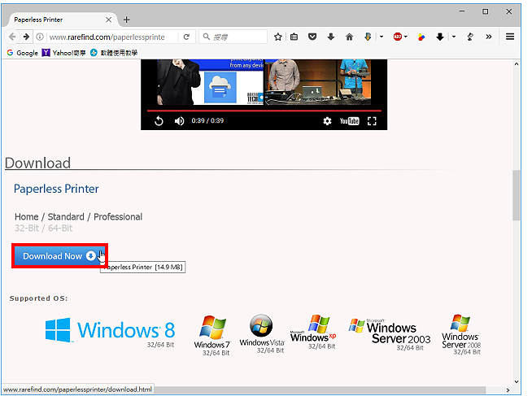
Task: Click the red Adblock extension icon
Action: click(397, 37)
